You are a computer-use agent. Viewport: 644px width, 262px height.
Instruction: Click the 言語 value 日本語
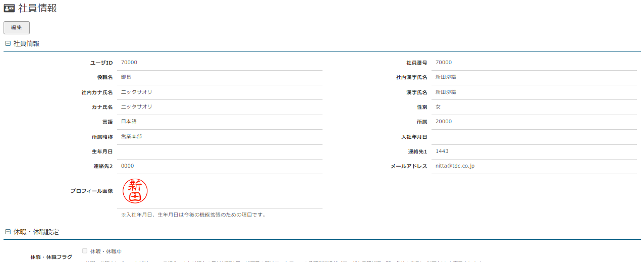129,122
